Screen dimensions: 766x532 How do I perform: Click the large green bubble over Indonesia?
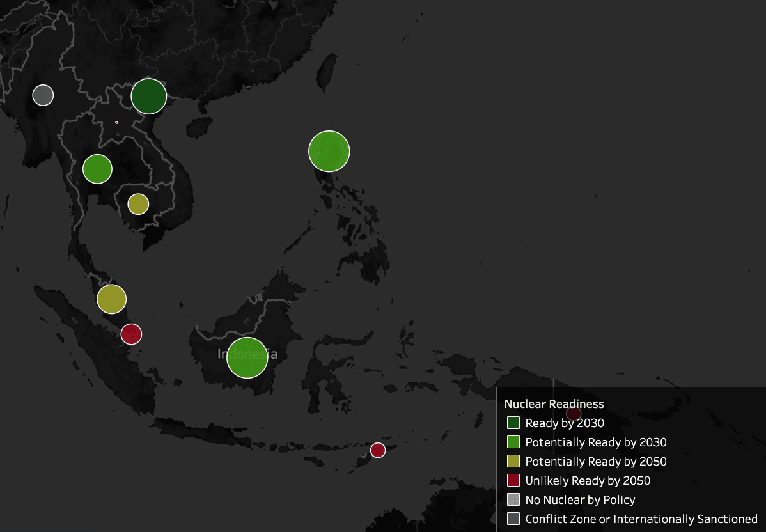247,358
